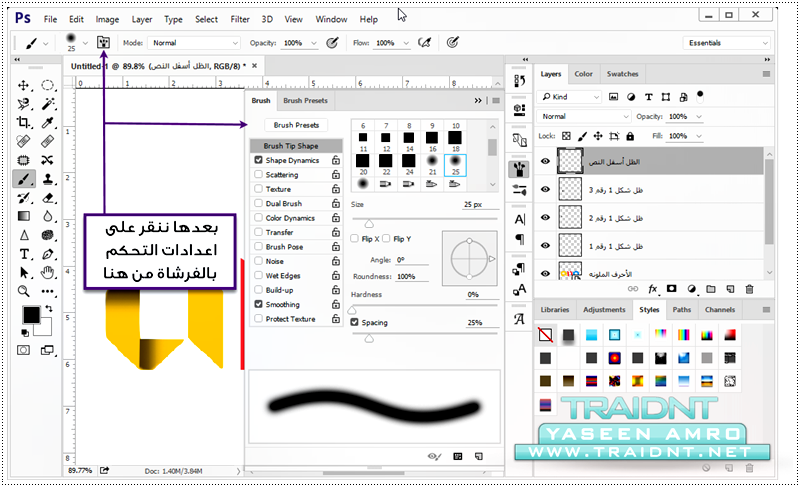The image size is (800, 487).
Task: Open the Window menu
Action: click(x=331, y=19)
